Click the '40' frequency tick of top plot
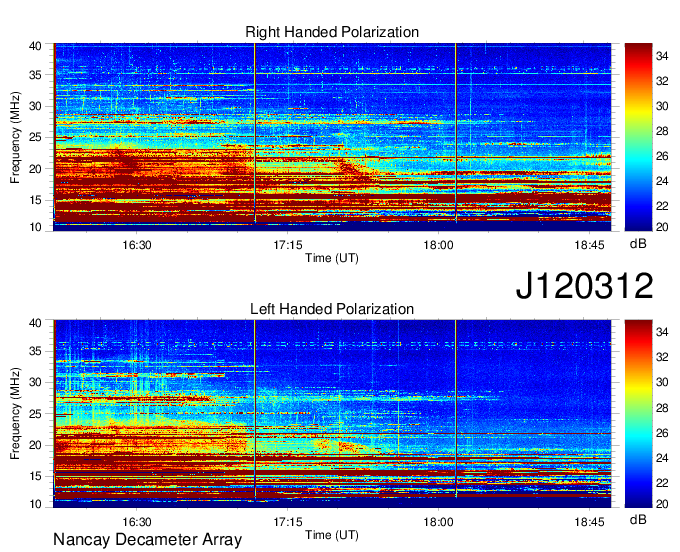The image size is (680, 552). tap(35, 46)
